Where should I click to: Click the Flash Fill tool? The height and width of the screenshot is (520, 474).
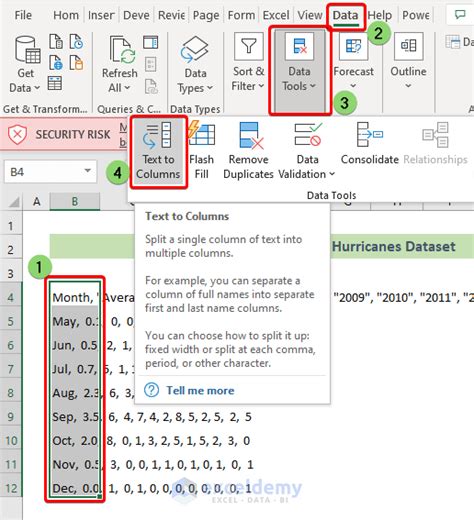click(x=202, y=151)
